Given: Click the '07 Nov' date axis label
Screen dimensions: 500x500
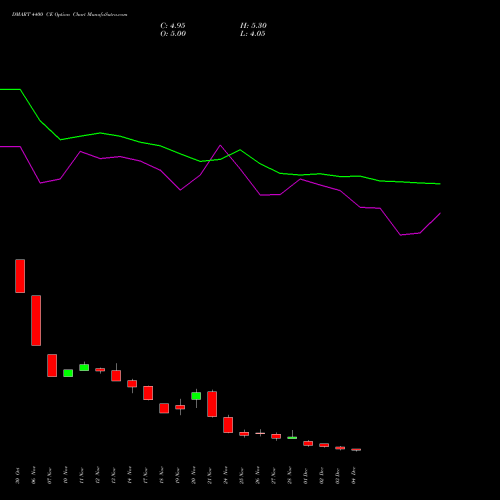Looking at the screenshot, I should [50, 475].
